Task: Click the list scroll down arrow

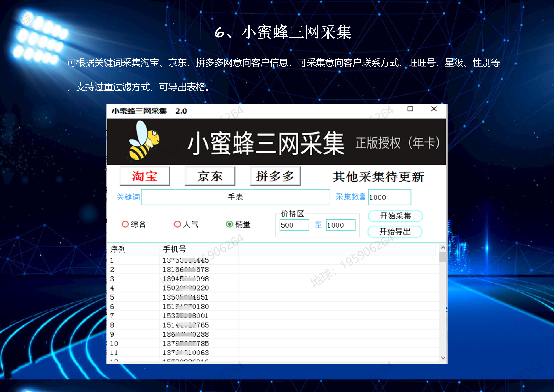Action: [443, 358]
